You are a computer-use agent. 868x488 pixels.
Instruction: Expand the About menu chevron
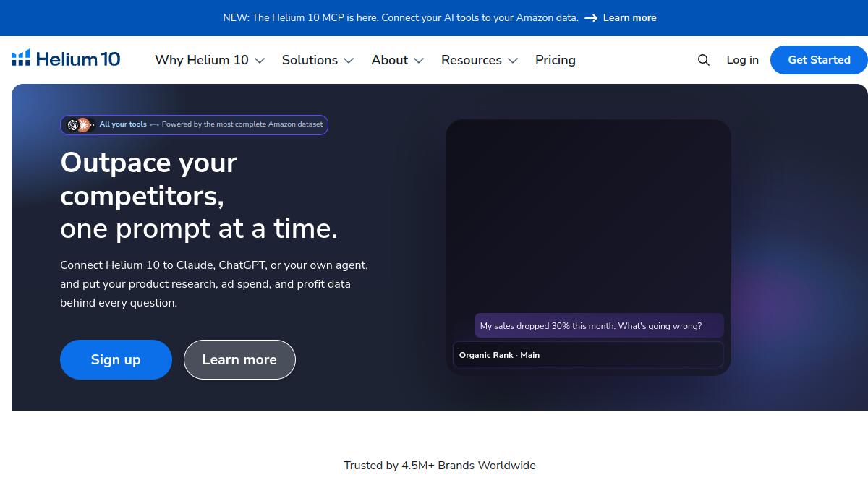(x=419, y=61)
